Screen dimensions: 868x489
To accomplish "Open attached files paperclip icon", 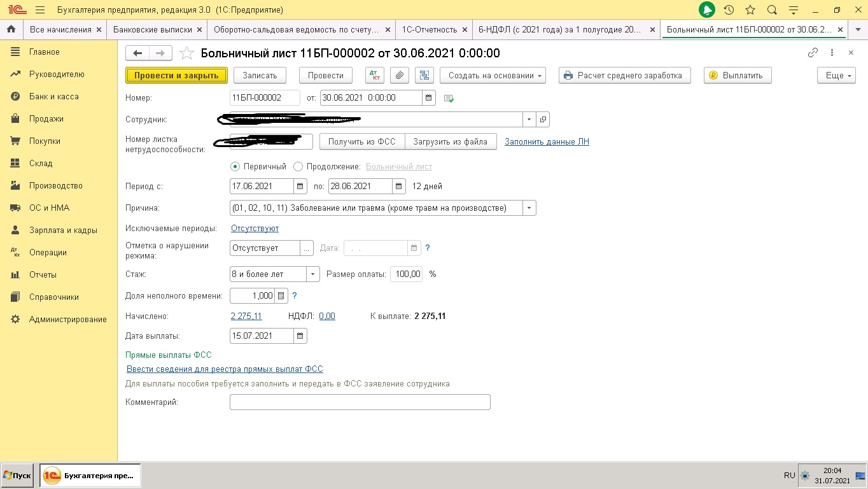I will 399,75.
